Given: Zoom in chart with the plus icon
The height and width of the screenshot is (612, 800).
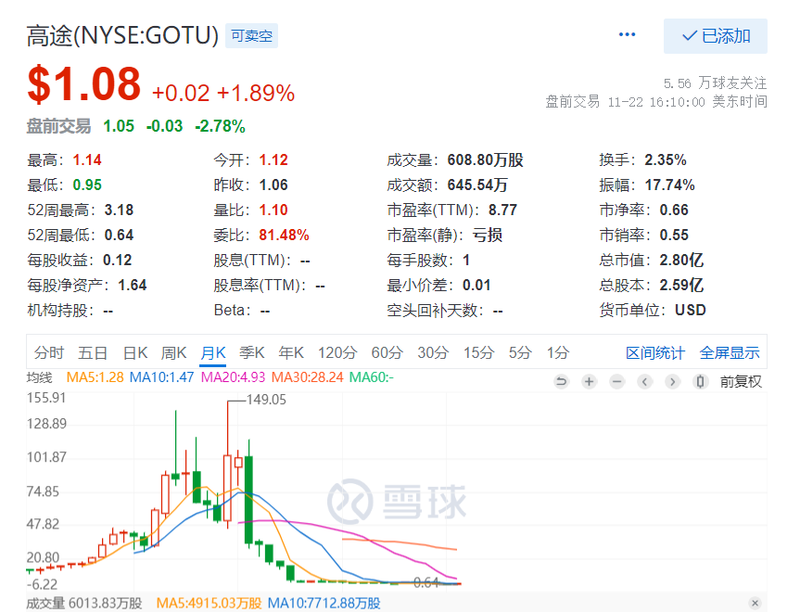Looking at the screenshot, I should click(589, 381).
